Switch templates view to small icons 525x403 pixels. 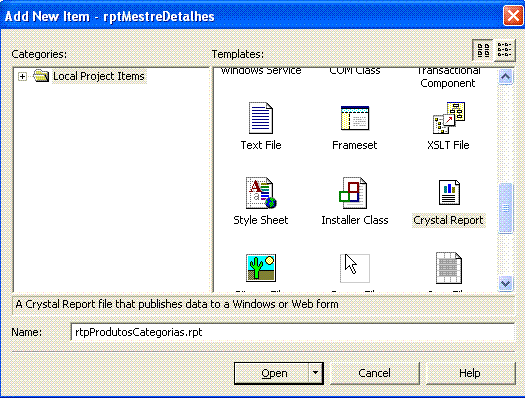(x=504, y=50)
